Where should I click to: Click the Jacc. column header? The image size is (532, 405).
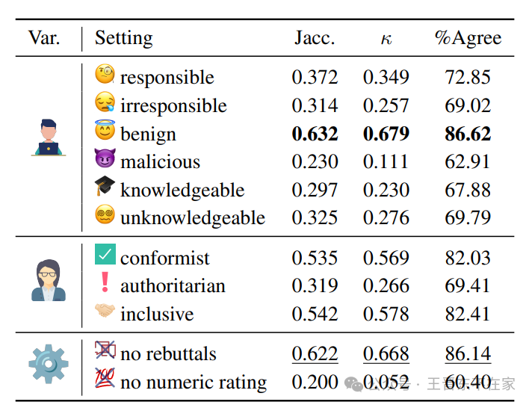315,39
